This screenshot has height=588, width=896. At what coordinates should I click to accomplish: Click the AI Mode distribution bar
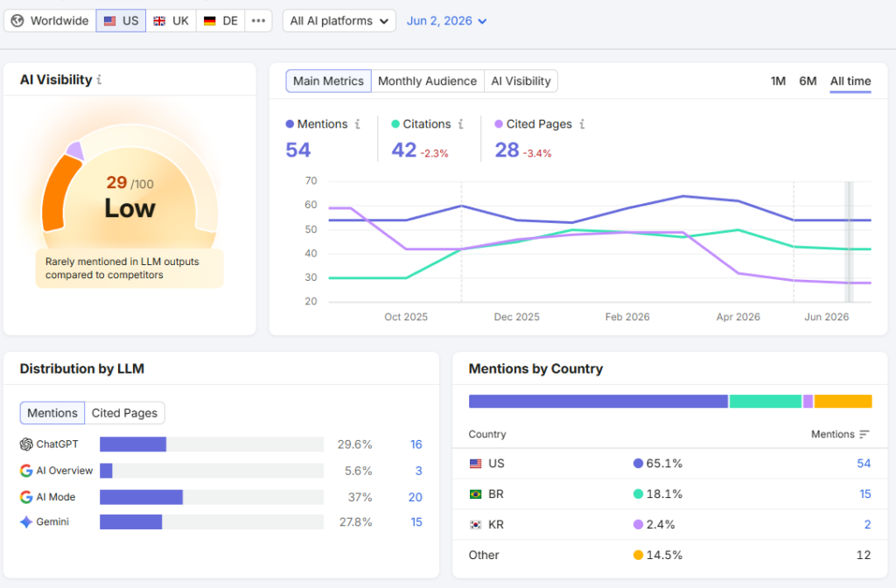141,497
